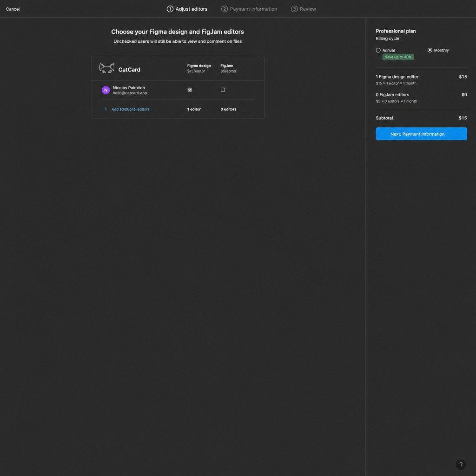The width and height of the screenshot is (476, 476).
Task: Click the plus icon beside Add additional editors
Action: click(106, 109)
